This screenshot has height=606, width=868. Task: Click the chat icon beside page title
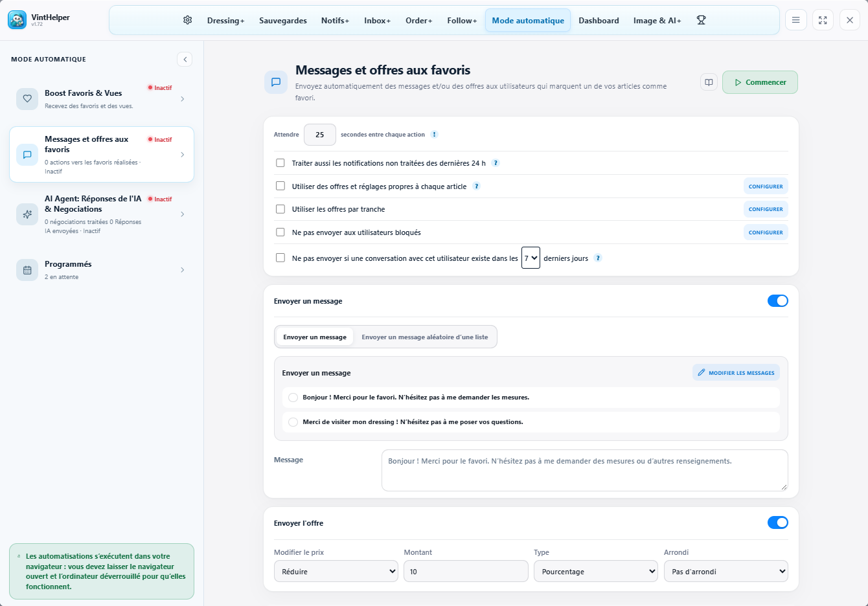[276, 82]
